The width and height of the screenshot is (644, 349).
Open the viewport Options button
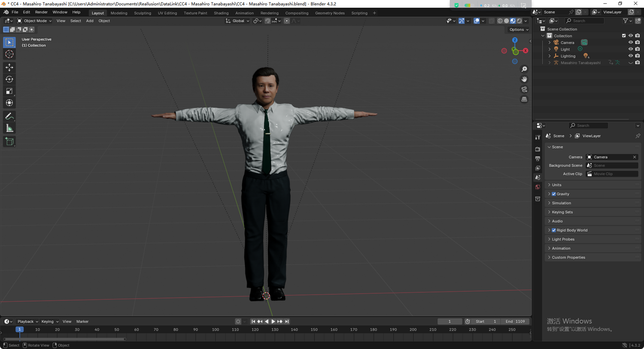click(x=519, y=30)
